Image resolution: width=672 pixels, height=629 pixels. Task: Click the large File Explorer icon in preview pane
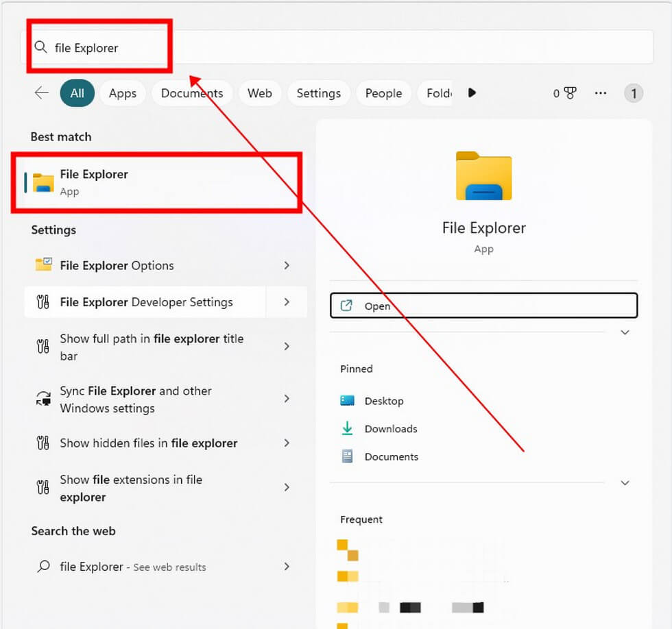pos(483,175)
